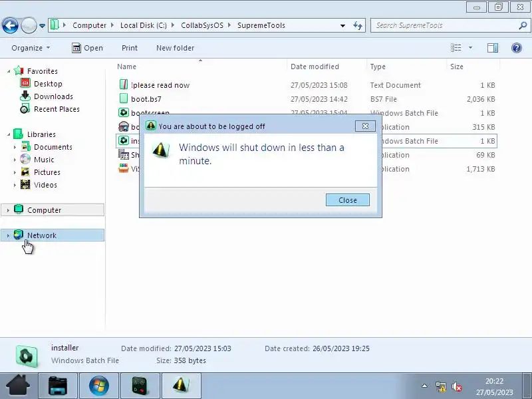Click the warning icon in the dialog body
Image resolution: width=532 pixels, height=399 pixels.
coord(161,150)
